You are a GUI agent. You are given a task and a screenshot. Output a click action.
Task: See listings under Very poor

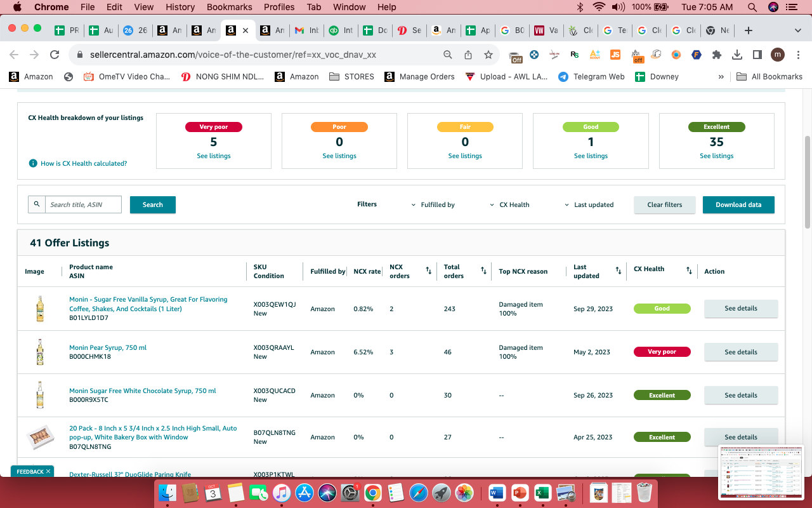click(214, 156)
